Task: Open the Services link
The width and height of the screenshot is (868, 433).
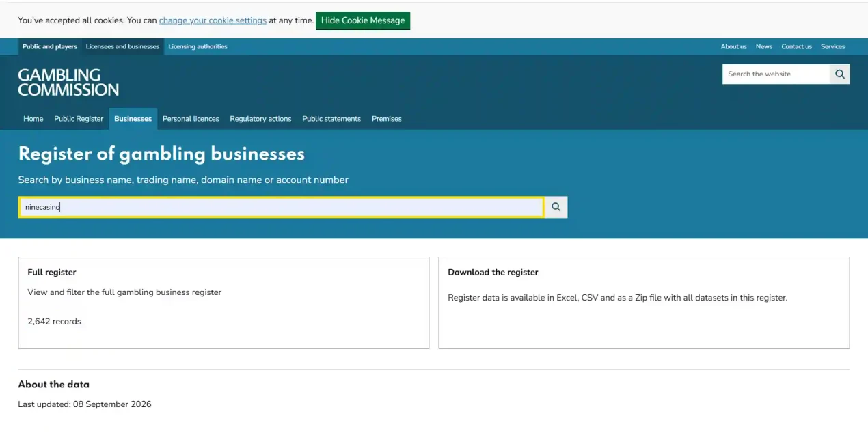Action: (832, 46)
